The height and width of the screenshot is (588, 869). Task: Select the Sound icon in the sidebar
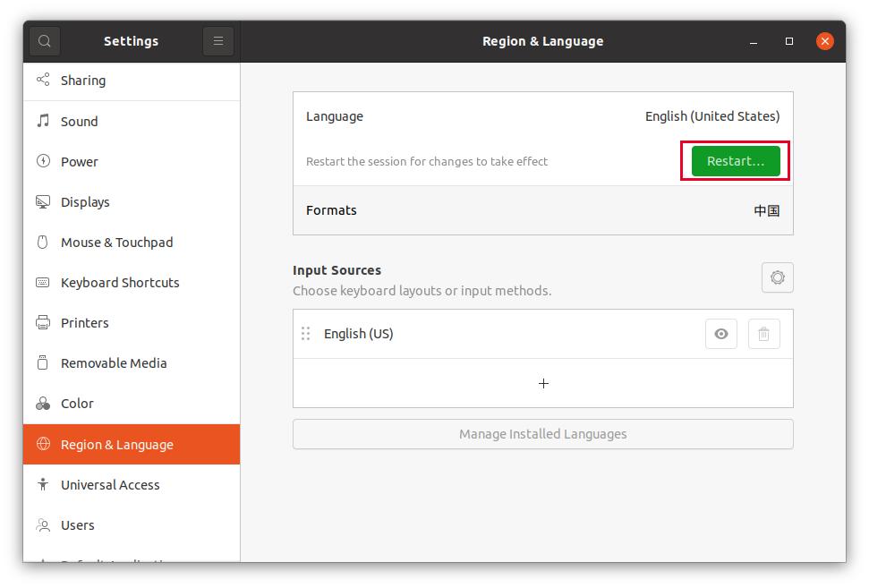click(42, 121)
